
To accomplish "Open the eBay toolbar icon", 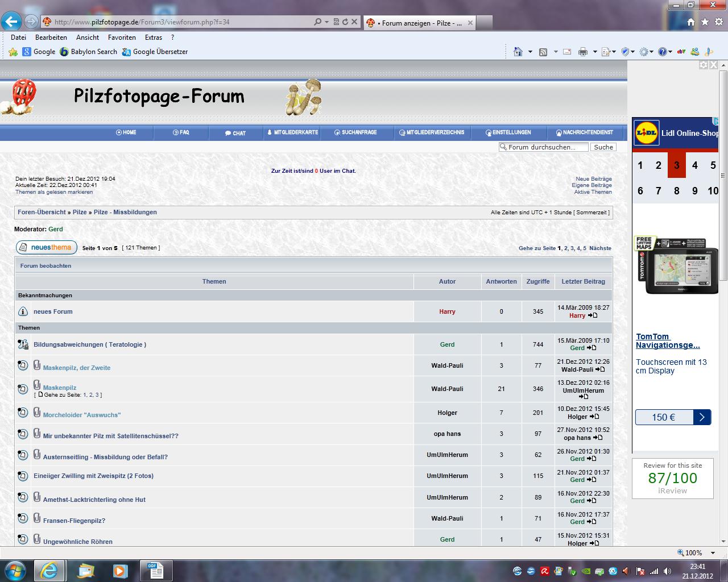I will tap(680, 52).
